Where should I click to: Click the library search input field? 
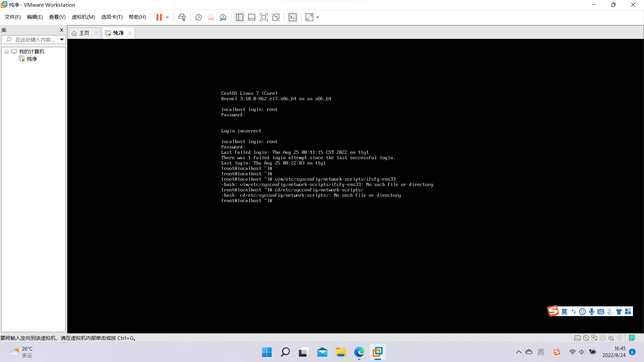coord(30,40)
